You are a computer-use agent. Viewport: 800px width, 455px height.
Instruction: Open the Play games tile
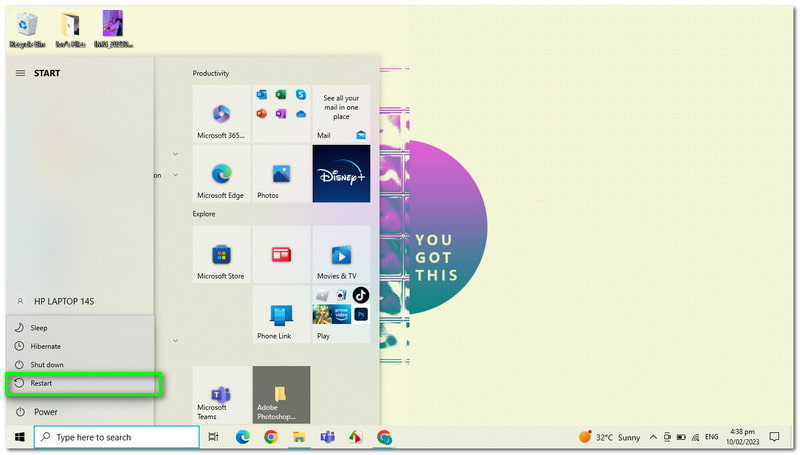341,314
